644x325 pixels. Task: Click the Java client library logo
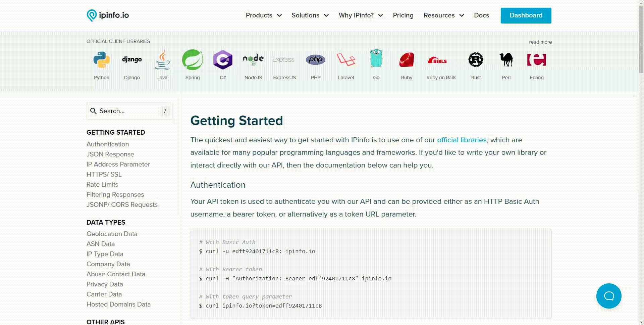(x=162, y=59)
